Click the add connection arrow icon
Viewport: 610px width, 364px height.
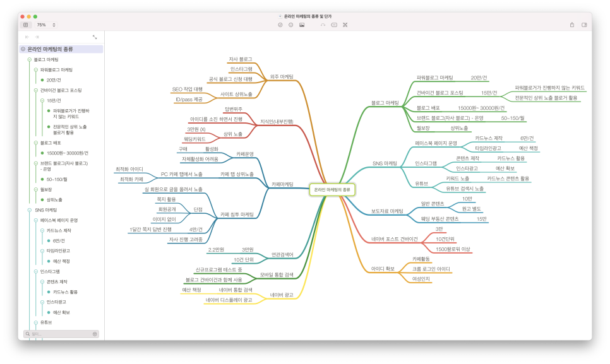click(323, 25)
